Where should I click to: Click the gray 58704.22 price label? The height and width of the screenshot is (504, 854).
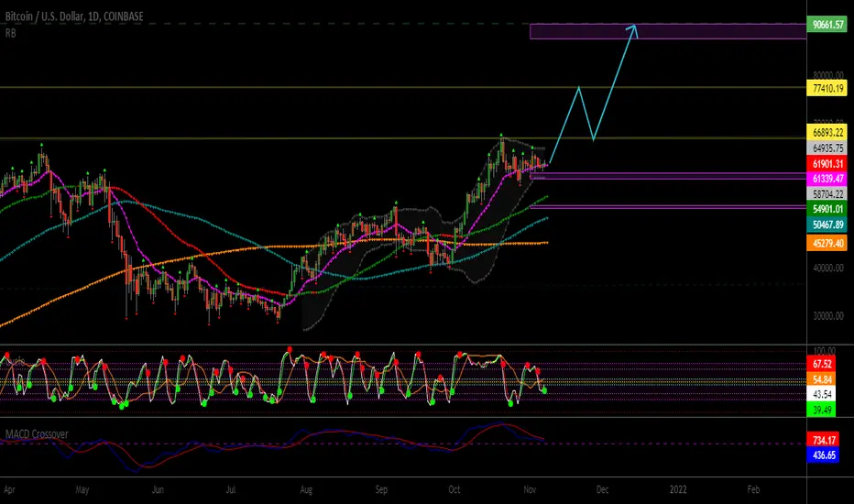point(827,194)
